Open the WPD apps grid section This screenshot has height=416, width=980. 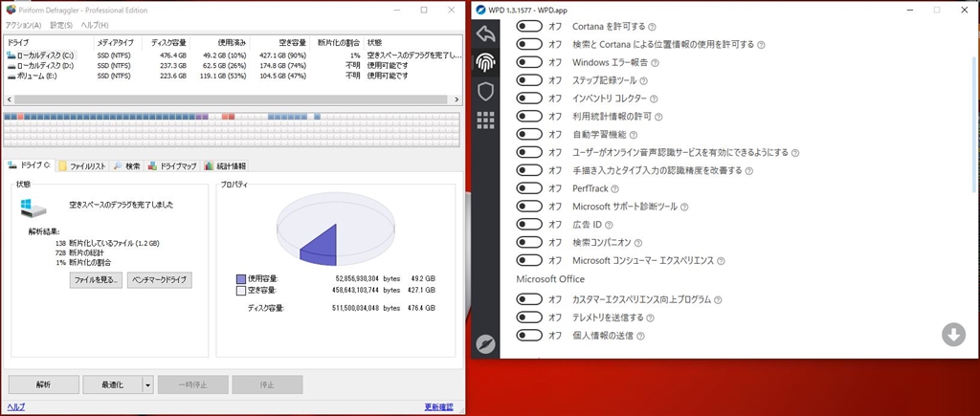click(x=485, y=120)
